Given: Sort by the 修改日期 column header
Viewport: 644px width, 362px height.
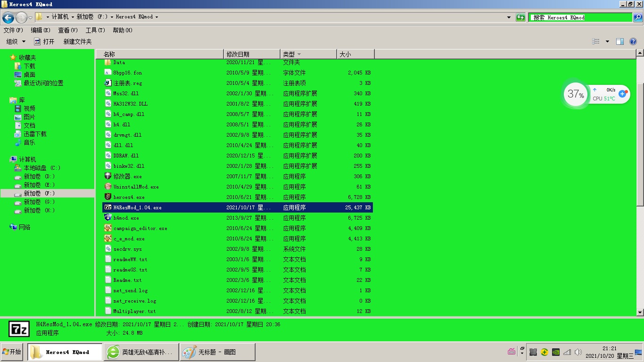Looking at the screenshot, I should click(x=252, y=54).
